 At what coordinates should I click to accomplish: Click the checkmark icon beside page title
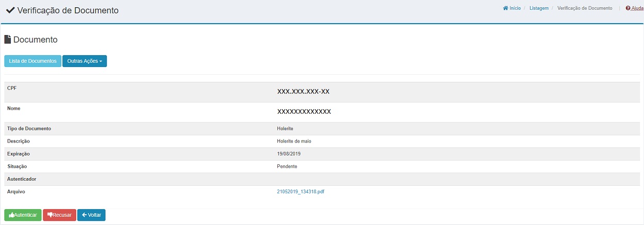10,10
